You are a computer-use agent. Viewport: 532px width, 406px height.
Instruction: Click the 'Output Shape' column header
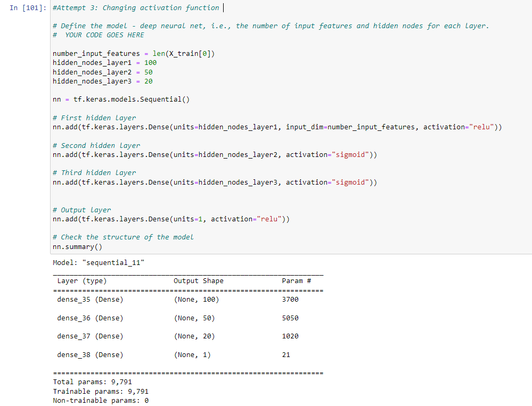coord(199,281)
